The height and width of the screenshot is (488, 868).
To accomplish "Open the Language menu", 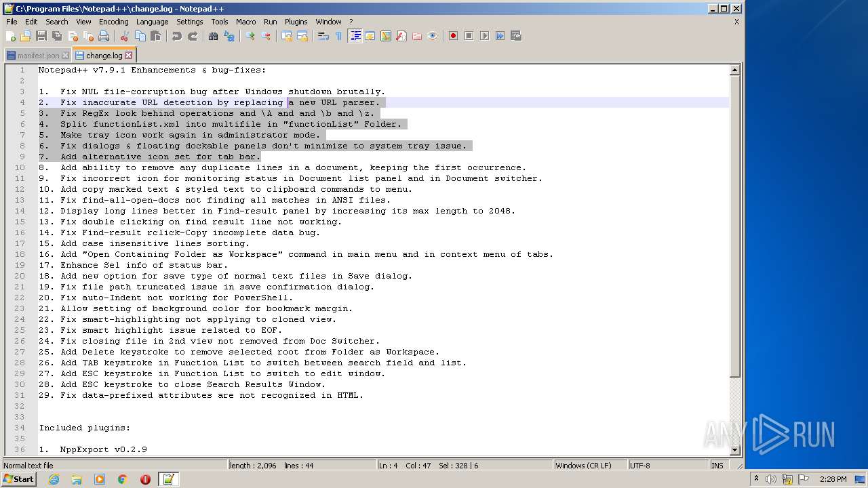I will tap(152, 22).
